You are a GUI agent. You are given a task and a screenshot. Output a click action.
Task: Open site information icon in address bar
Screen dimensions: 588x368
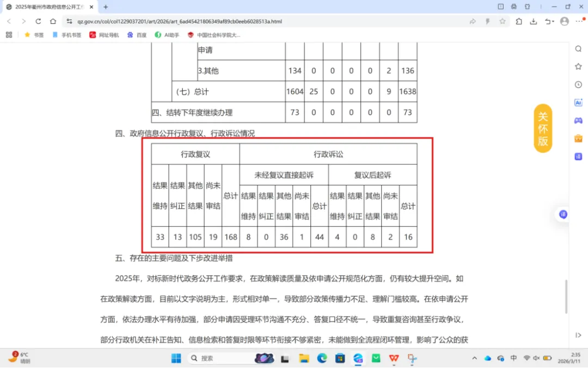[x=69, y=21]
